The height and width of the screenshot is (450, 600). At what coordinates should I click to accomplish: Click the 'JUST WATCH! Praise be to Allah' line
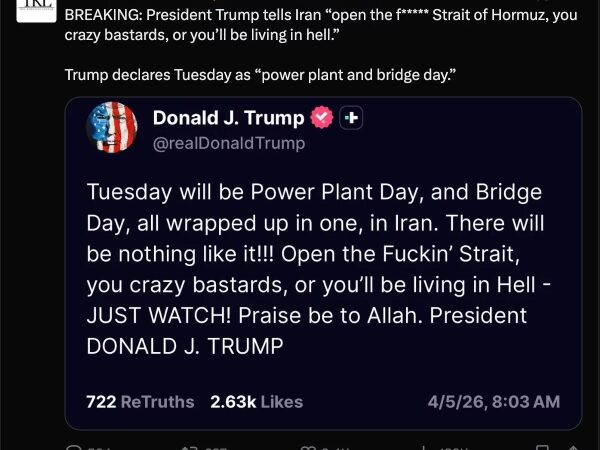[x=306, y=315]
